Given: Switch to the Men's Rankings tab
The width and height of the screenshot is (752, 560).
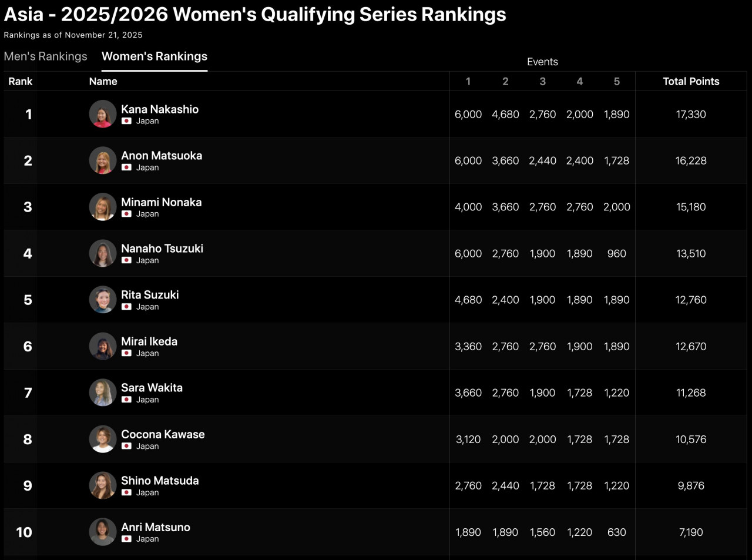Looking at the screenshot, I should (45, 56).
